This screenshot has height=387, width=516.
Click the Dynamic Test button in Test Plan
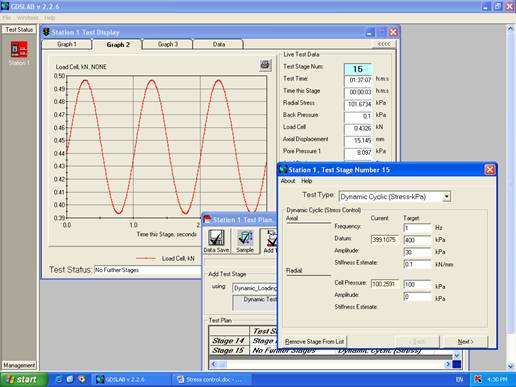pyautogui.click(x=255, y=302)
